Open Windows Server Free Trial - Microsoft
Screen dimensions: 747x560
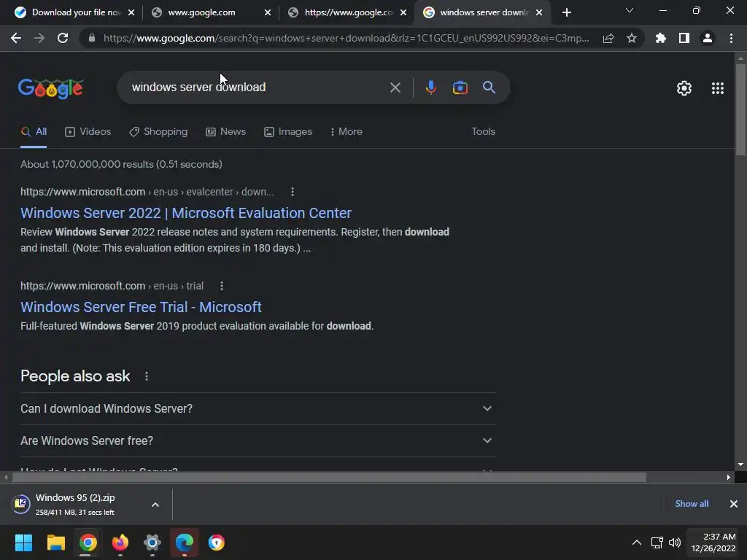point(141,307)
